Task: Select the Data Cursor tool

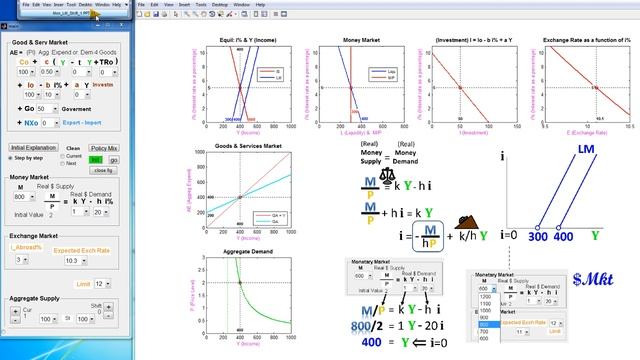Action: tap(220, 14)
